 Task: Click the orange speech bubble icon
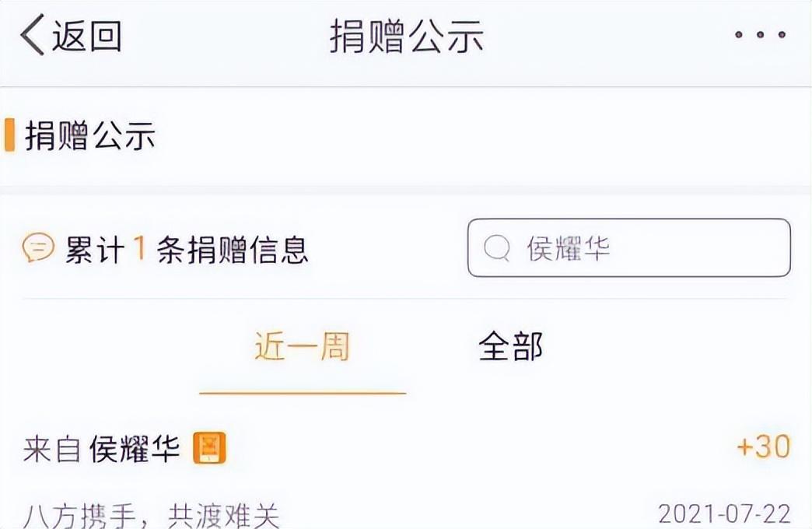click(x=38, y=249)
